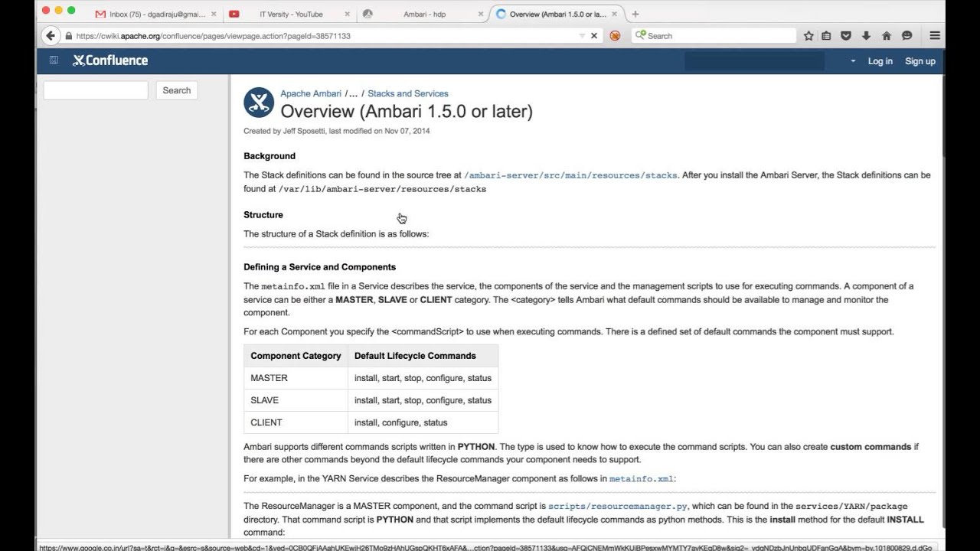Click the lock icon in the address bar

click(69, 36)
